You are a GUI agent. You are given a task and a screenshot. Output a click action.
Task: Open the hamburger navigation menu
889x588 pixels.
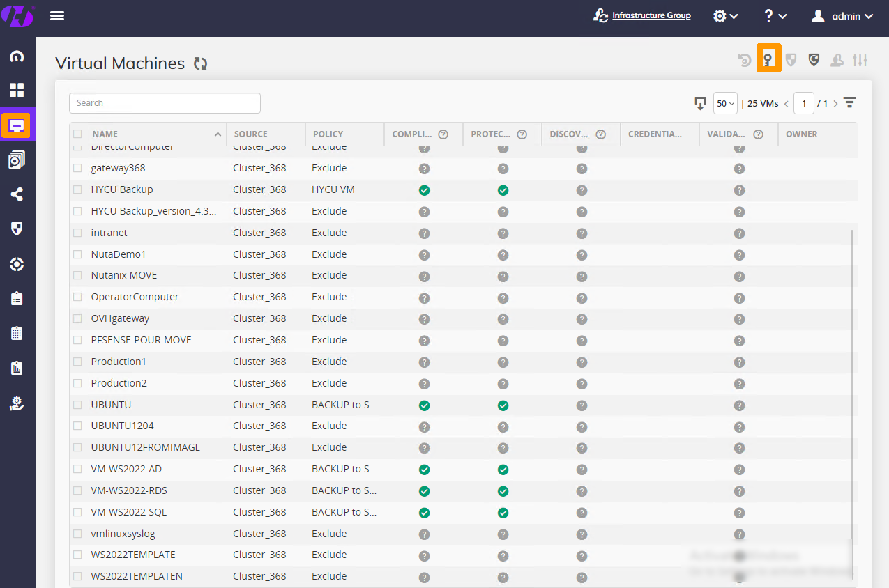[x=57, y=15]
